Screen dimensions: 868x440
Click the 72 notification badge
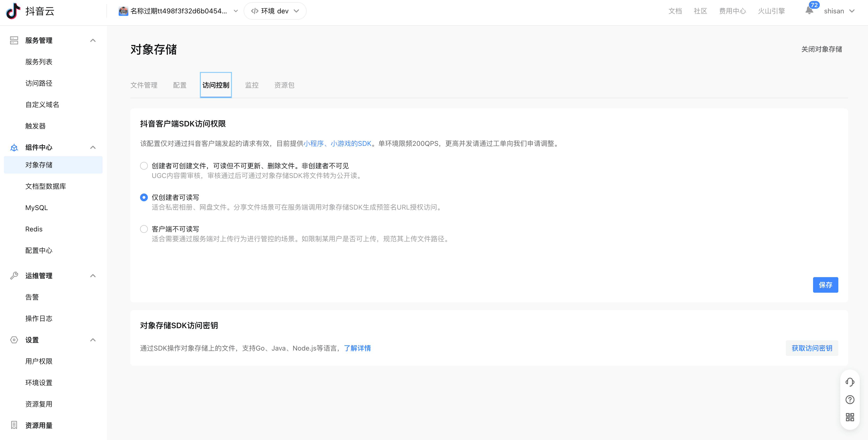[814, 5]
